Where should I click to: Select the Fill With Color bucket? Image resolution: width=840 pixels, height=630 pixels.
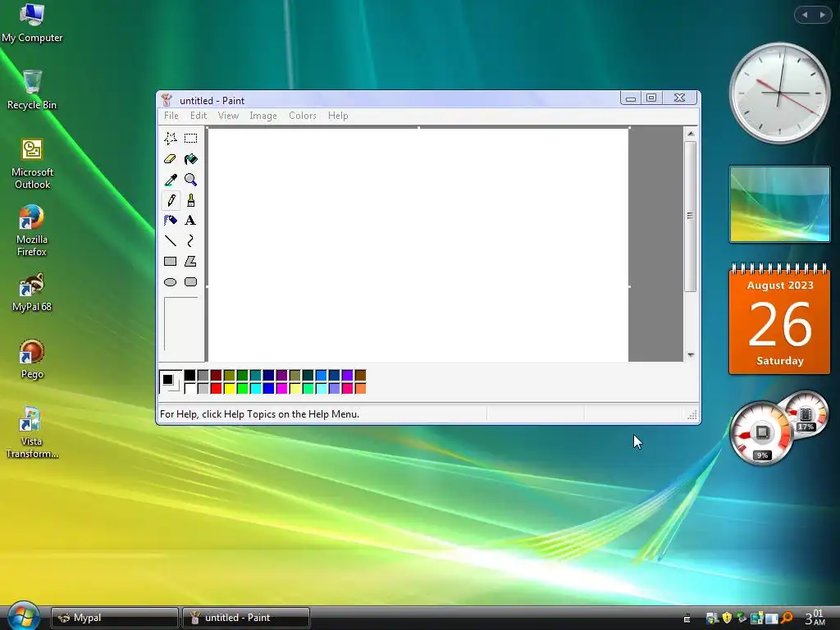point(190,159)
